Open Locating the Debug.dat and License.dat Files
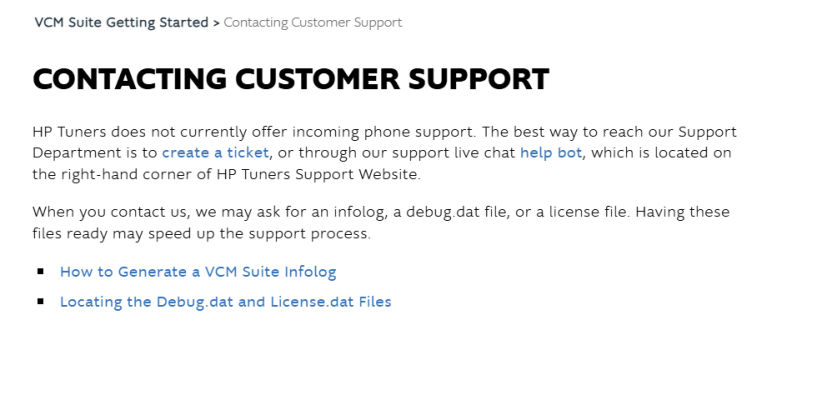The width and height of the screenshot is (827, 400). 225,302
